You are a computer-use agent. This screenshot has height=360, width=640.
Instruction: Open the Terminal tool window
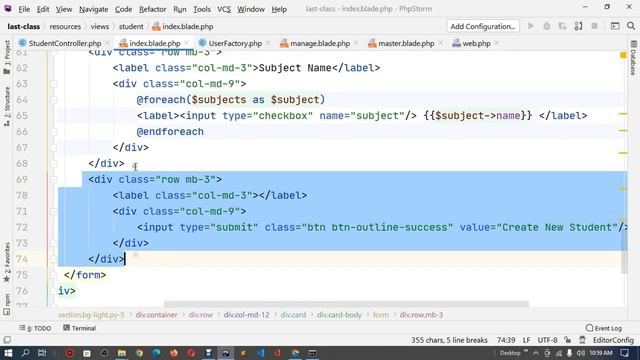[80, 328]
